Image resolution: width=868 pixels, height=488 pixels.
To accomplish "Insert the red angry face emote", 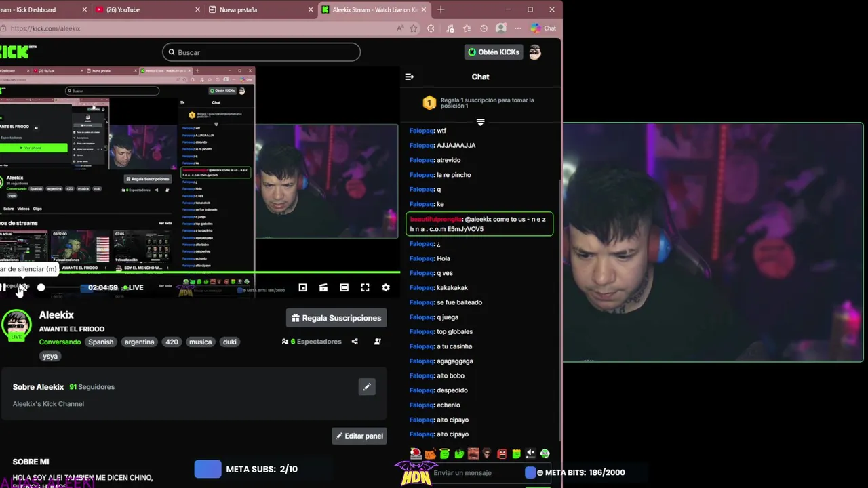I will pyautogui.click(x=502, y=453).
